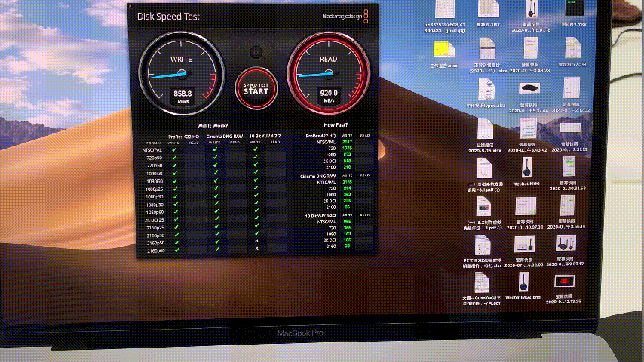The height and width of the screenshot is (362, 644).
Task: Select screenshot file ending 3.48.23
Action: pos(530,54)
